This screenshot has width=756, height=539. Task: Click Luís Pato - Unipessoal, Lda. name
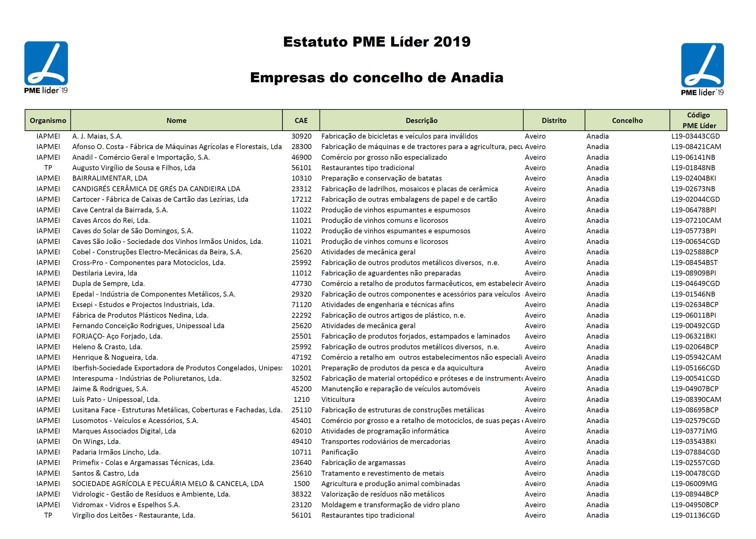[x=116, y=399]
